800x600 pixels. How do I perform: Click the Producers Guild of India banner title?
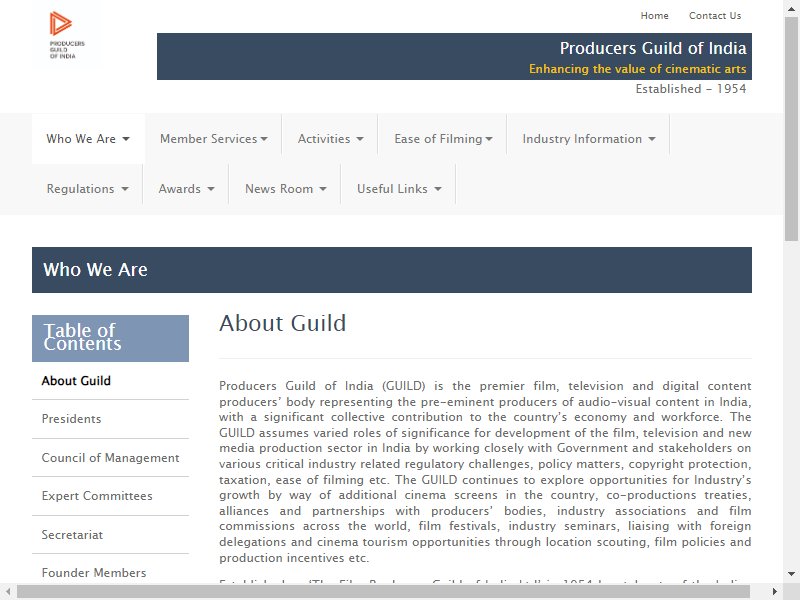click(x=653, y=48)
